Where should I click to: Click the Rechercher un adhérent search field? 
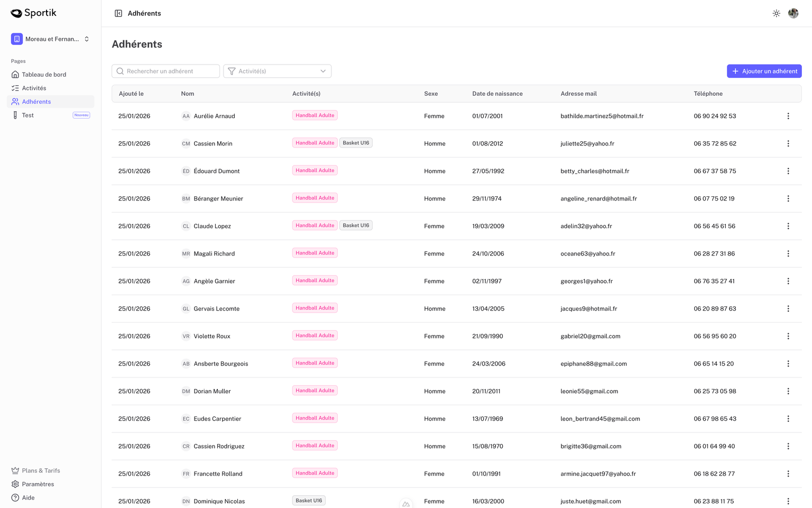click(x=165, y=71)
